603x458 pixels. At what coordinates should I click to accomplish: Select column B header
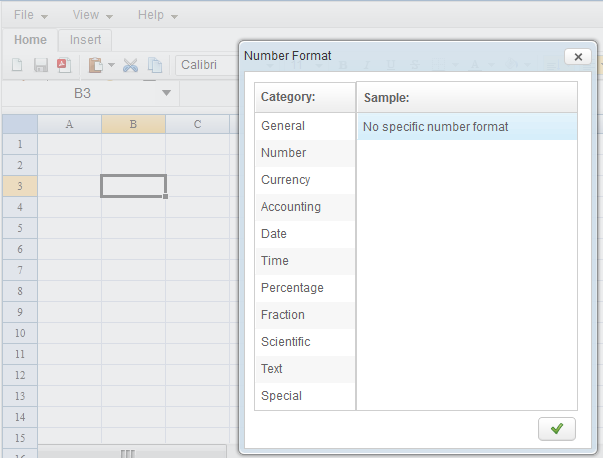pos(133,124)
